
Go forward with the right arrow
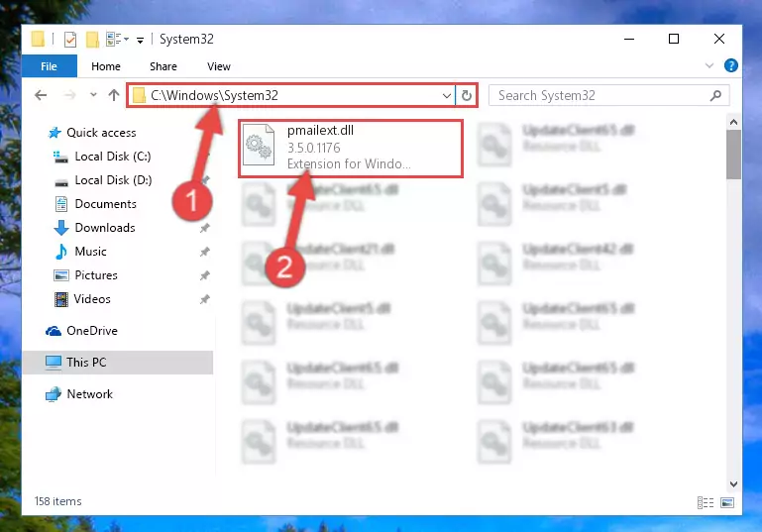(x=69, y=95)
